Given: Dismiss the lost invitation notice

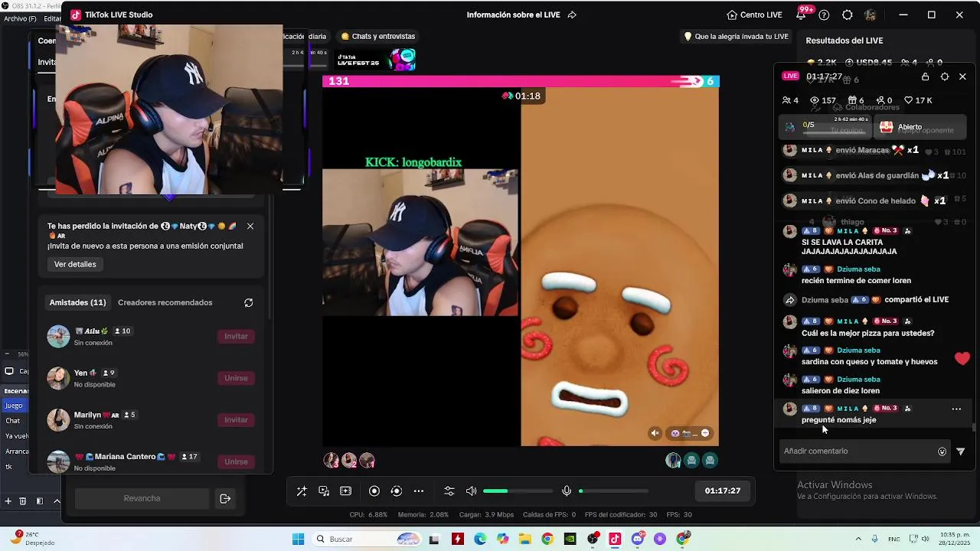Looking at the screenshot, I should [250, 227].
